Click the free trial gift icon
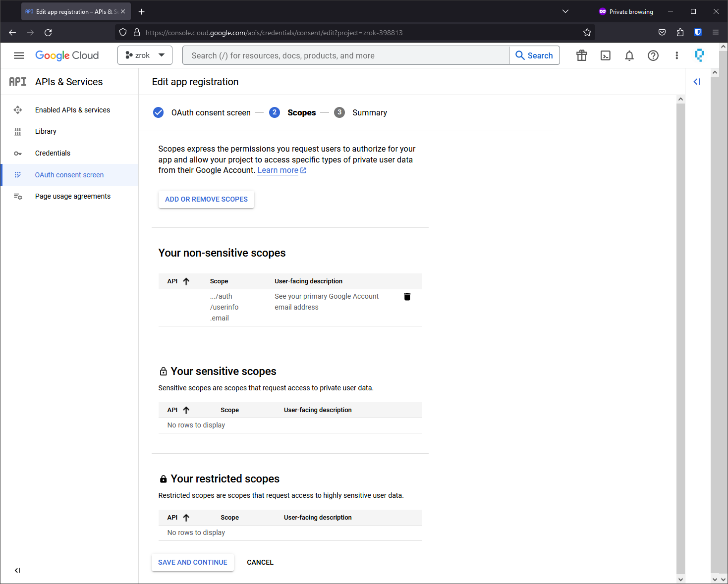728x584 pixels. (581, 55)
